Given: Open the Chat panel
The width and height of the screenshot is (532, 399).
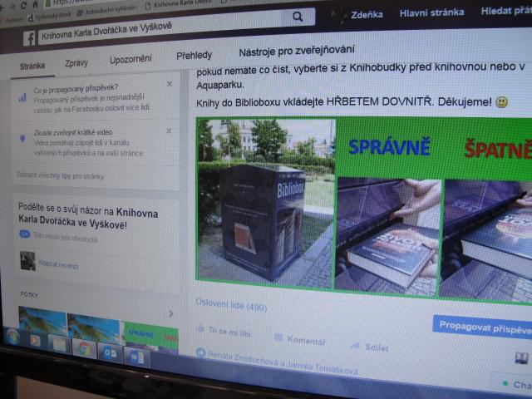Looking at the screenshot, I should tap(517, 385).
